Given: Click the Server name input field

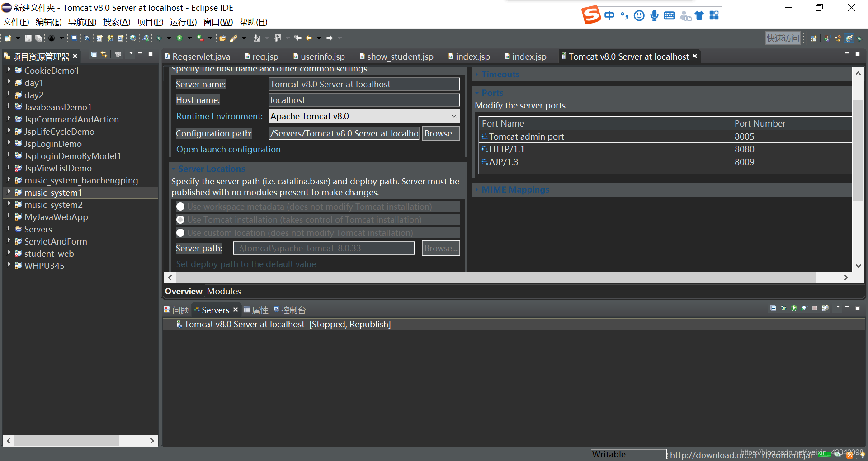Looking at the screenshot, I should (x=364, y=84).
